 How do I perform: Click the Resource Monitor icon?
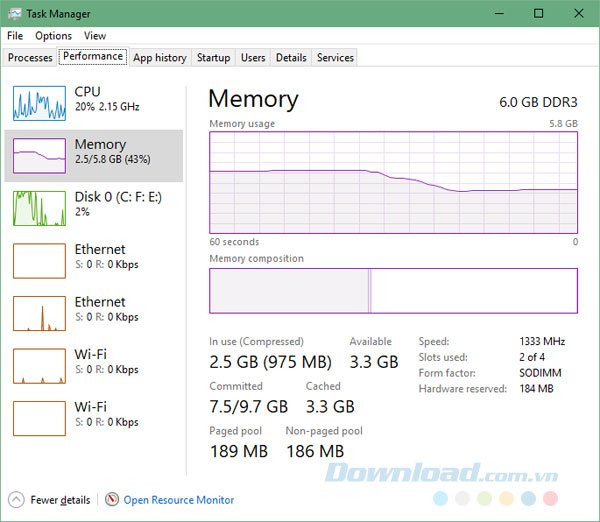click(x=112, y=500)
